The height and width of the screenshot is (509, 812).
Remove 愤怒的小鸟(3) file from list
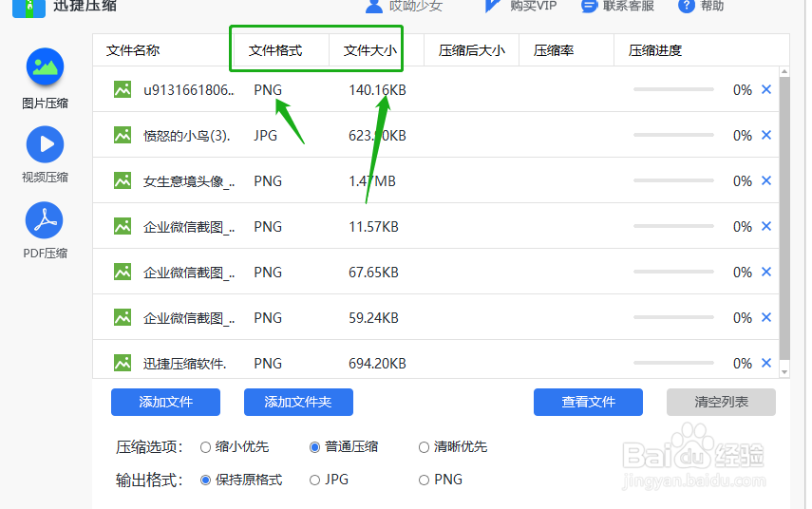766,135
